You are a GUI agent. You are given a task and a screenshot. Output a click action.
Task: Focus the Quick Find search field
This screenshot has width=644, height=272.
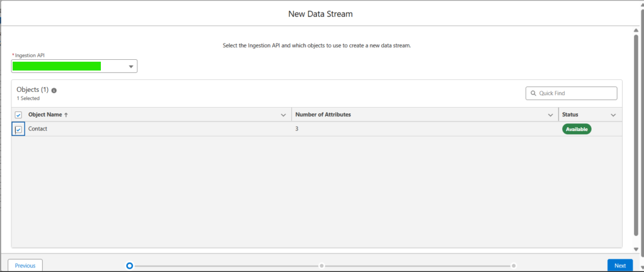[572, 93]
